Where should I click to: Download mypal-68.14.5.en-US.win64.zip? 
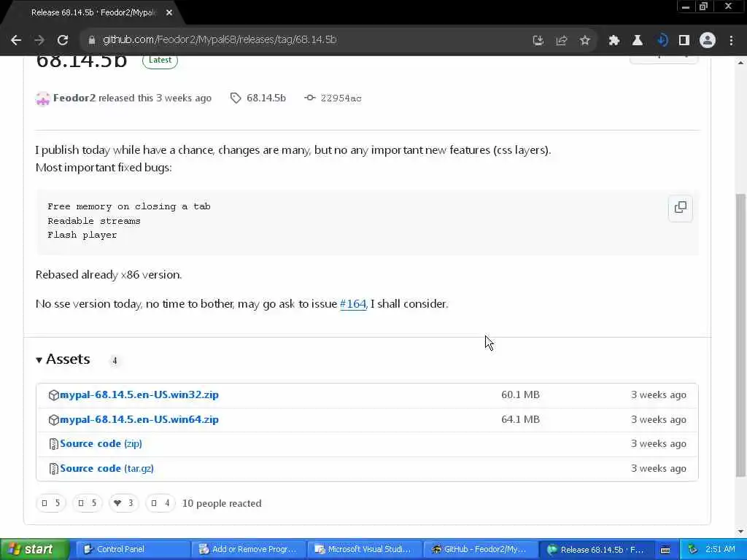pos(139,419)
